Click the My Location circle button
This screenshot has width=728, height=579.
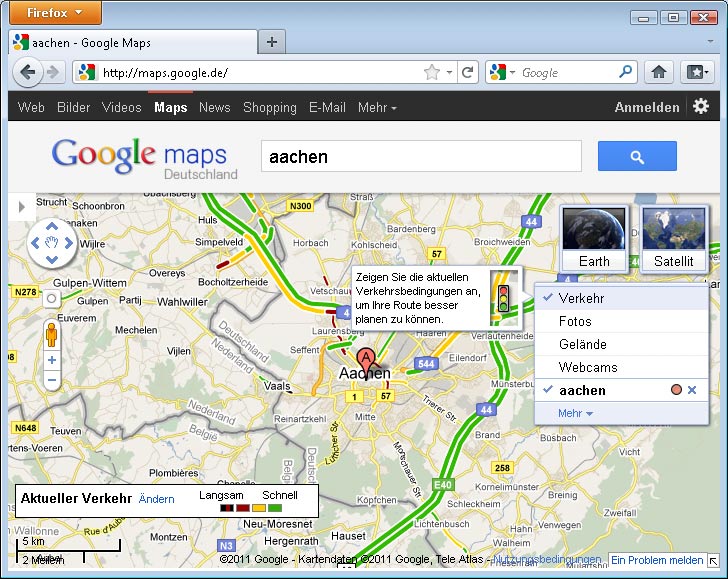pos(52,299)
